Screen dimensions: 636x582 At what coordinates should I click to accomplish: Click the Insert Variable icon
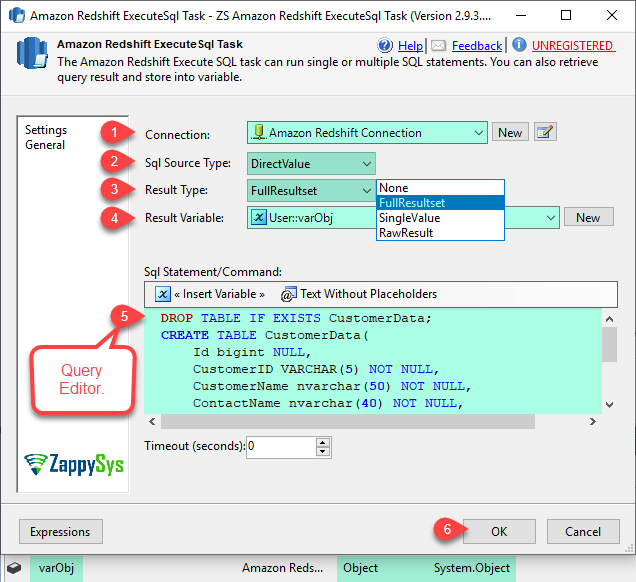[163, 294]
